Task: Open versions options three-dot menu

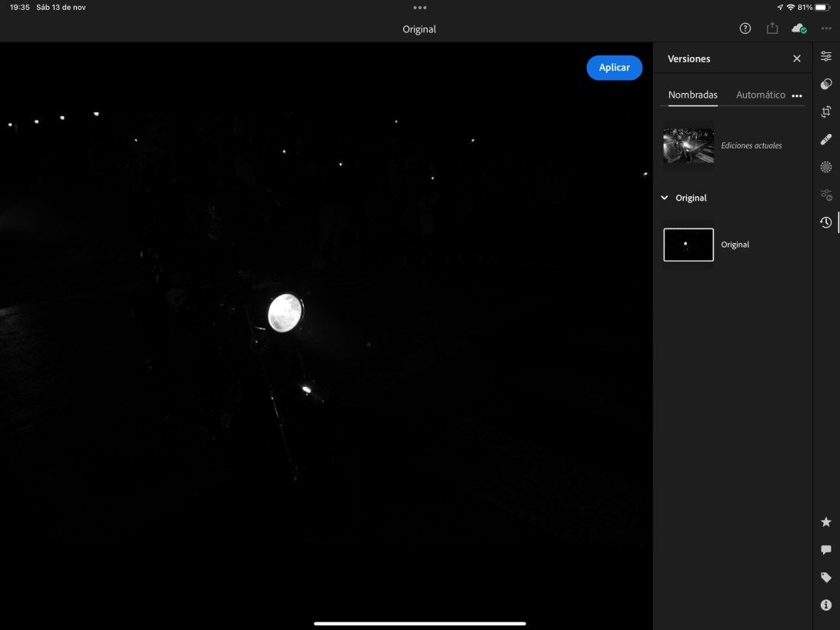Action: [797, 96]
